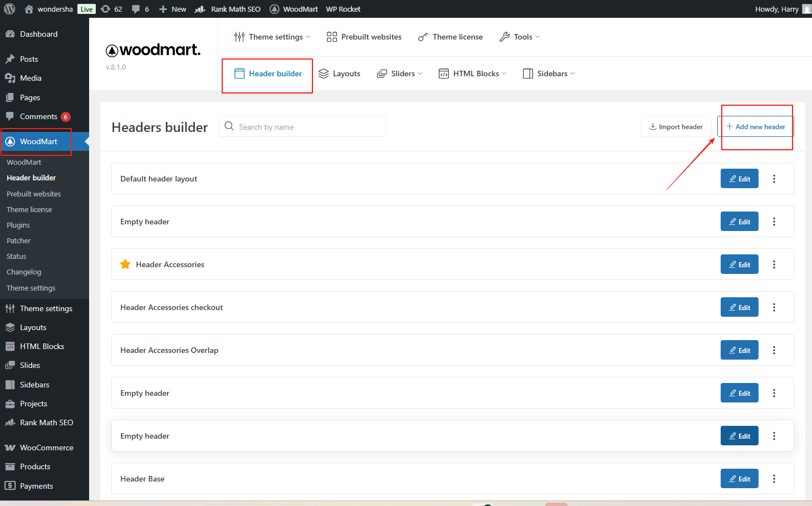Open three-dot menu for Header Accessories checkout
This screenshot has height=506, width=812.
[x=774, y=307]
